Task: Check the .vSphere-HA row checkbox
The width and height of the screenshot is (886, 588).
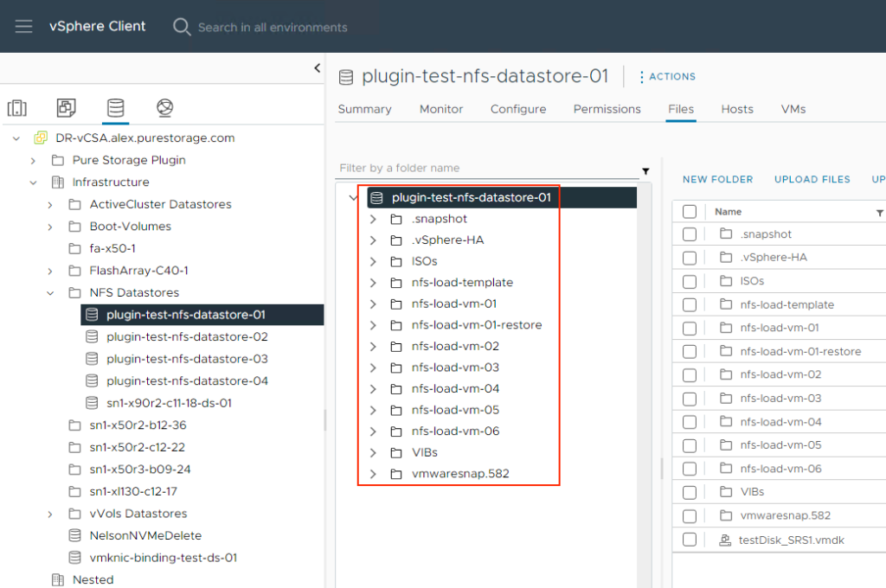Action: click(690, 258)
